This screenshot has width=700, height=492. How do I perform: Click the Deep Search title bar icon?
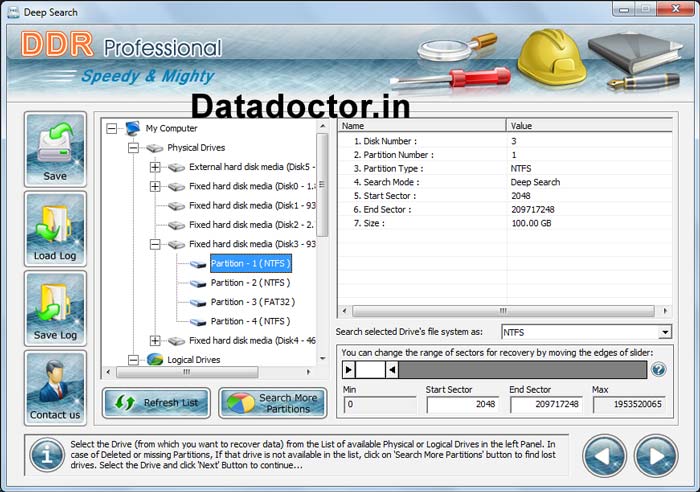[x=13, y=12]
